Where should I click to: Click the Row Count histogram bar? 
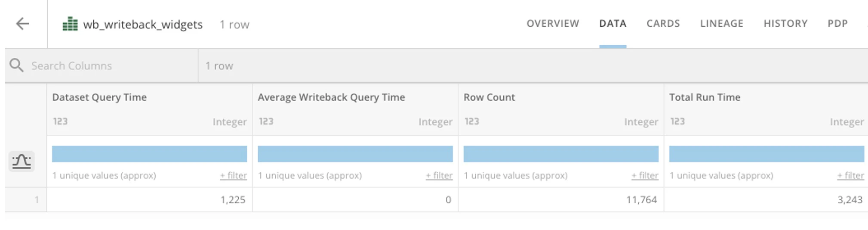coord(561,154)
